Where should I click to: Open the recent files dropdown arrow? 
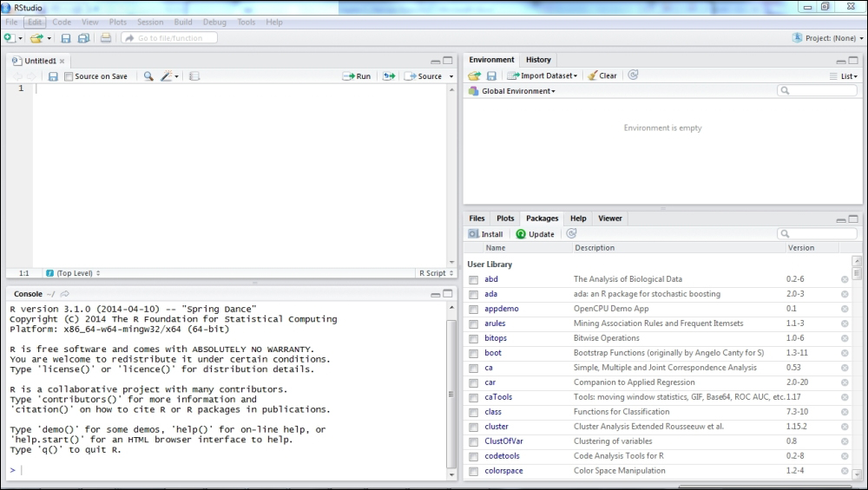49,38
